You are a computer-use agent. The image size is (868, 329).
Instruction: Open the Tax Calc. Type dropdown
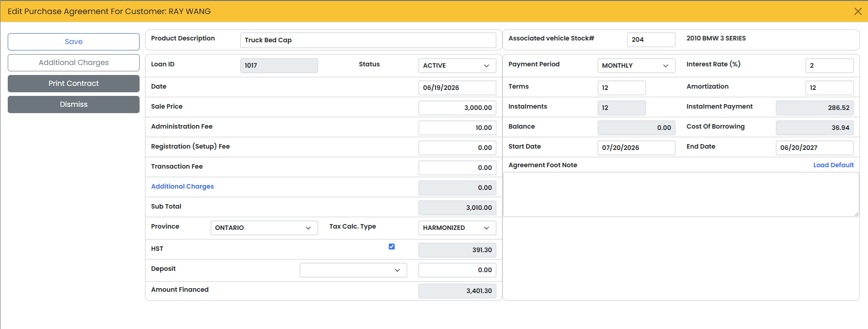457,228
